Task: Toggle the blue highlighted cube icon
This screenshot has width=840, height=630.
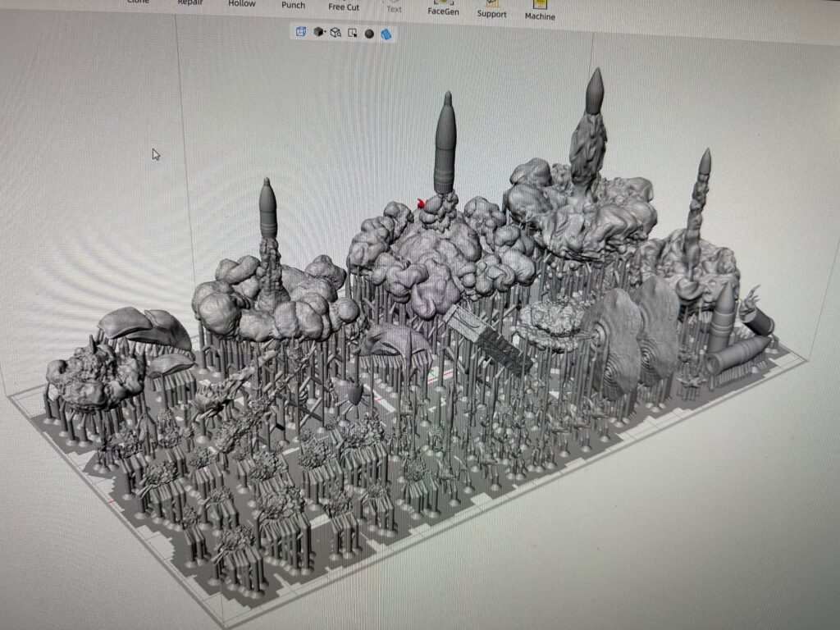Action: [x=386, y=34]
